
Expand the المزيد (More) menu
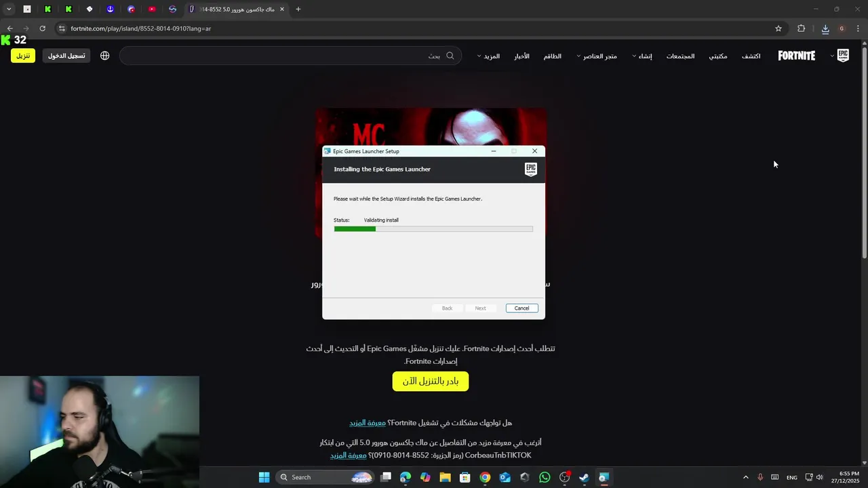(x=488, y=56)
